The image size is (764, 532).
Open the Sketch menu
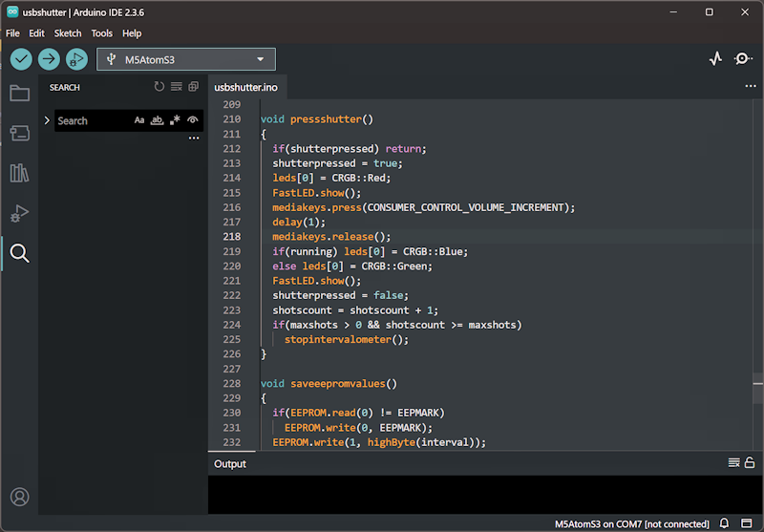[x=68, y=33]
